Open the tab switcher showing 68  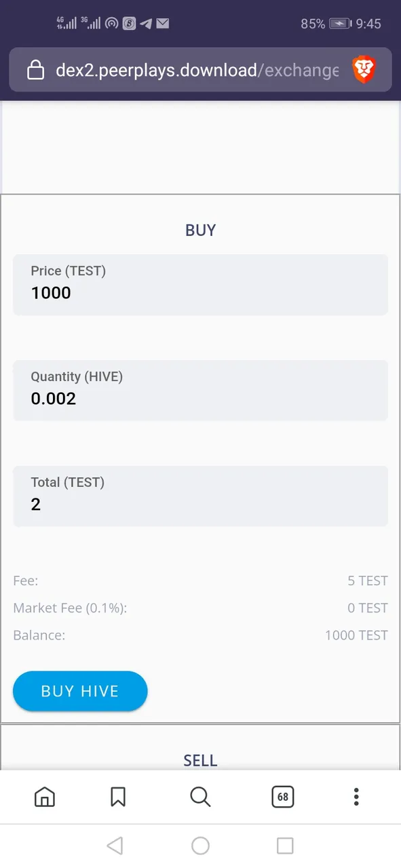283,797
